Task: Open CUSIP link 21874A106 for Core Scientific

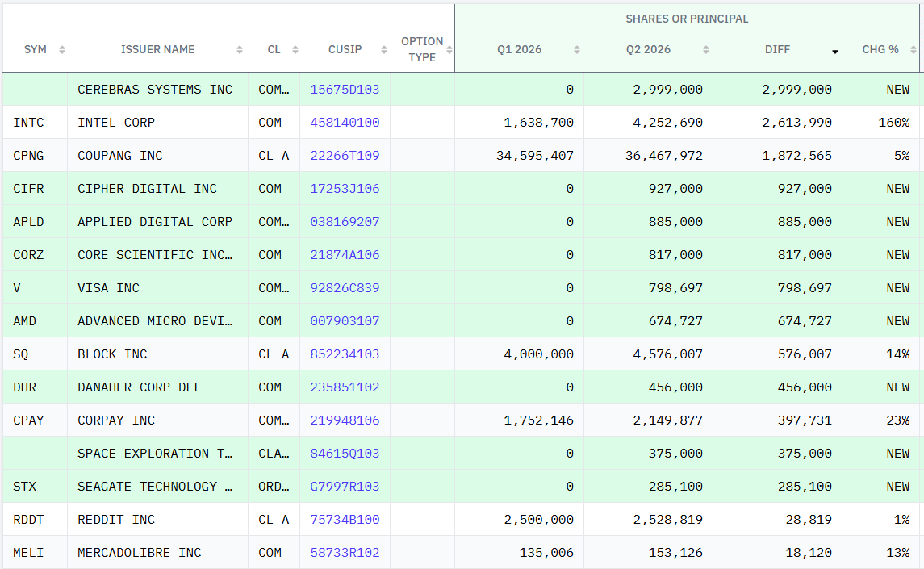Action: point(345,255)
